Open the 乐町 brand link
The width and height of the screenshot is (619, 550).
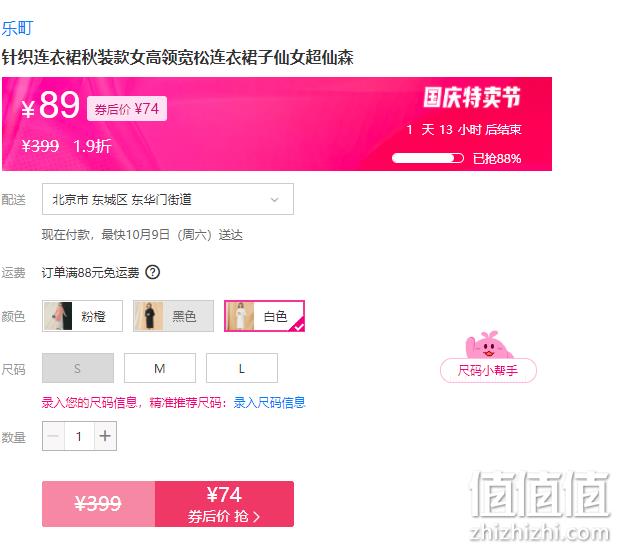click(x=17, y=28)
